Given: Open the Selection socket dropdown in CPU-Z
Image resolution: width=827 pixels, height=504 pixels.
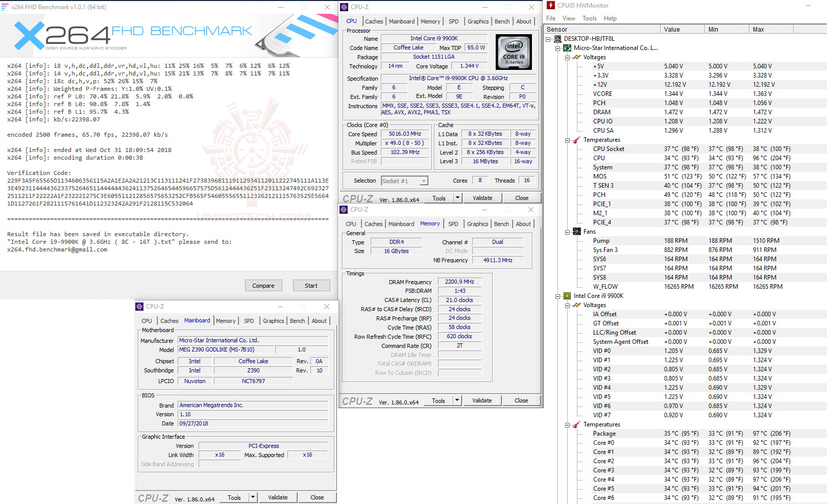Looking at the screenshot, I should (424, 181).
